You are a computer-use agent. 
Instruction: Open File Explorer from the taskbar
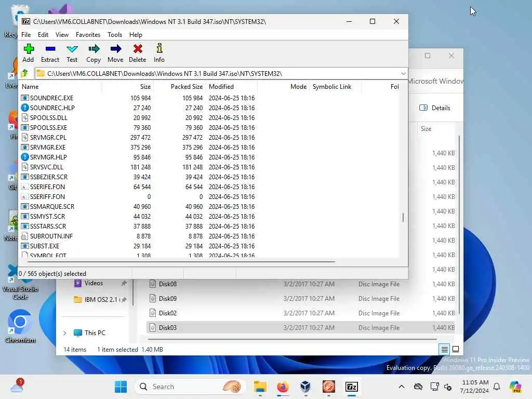tap(260, 387)
